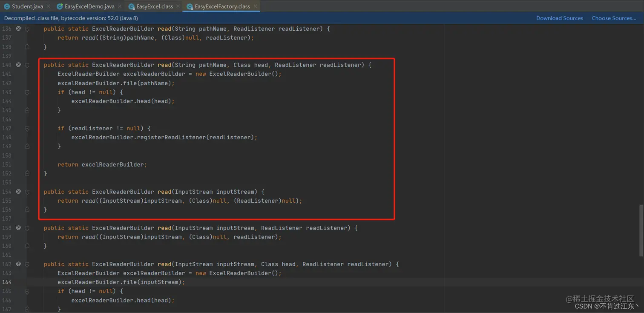Click the fold end marker on line 160
This screenshot has width=644, height=313.
coord(27,246)
